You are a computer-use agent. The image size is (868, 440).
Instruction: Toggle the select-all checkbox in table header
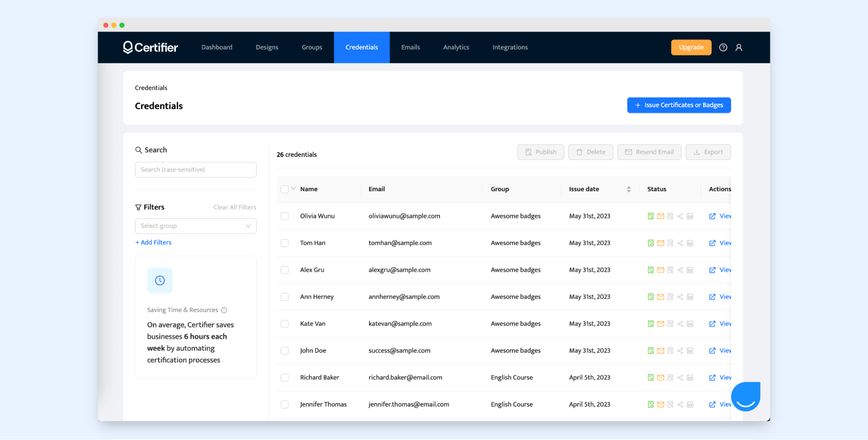point(284,189)
